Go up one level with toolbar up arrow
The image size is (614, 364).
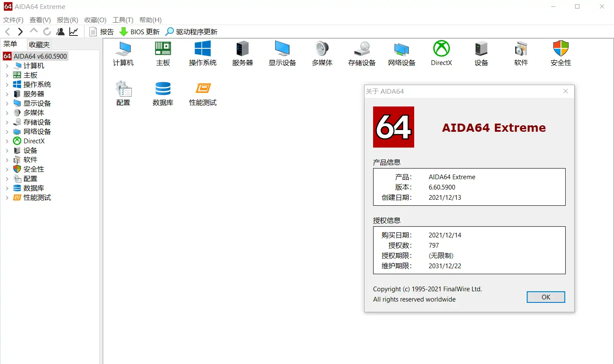click(x=34, y=31)
